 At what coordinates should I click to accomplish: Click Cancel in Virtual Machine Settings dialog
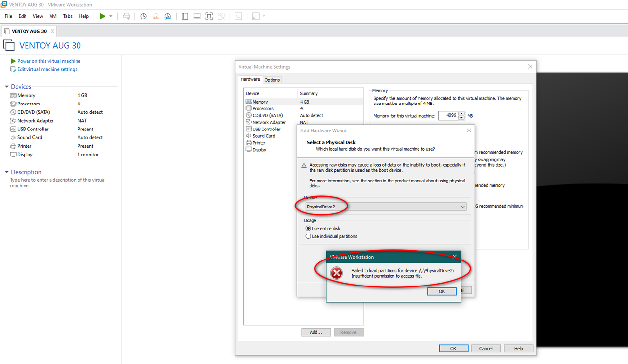pyautogui.click(x=486, y=348)
